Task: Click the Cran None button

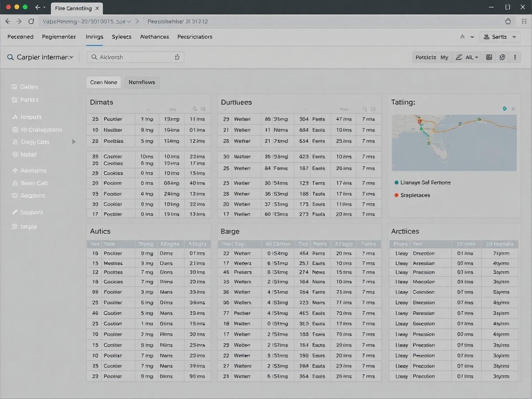Action: click(x=103, y=82)
